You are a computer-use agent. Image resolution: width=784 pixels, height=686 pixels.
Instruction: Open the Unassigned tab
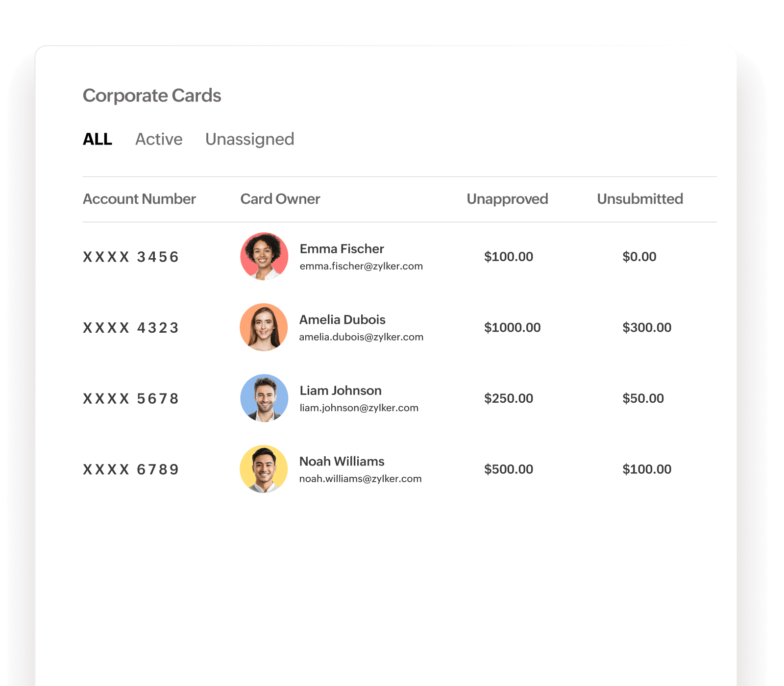[250, 139]
